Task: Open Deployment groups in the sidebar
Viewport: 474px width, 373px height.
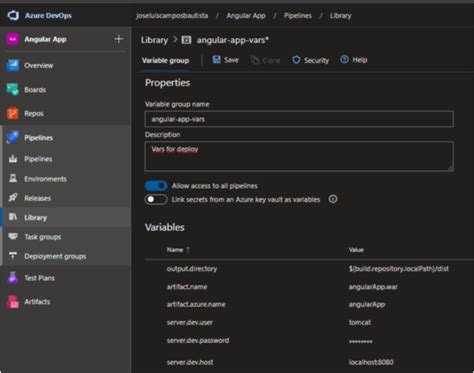Action: (55, 256)
